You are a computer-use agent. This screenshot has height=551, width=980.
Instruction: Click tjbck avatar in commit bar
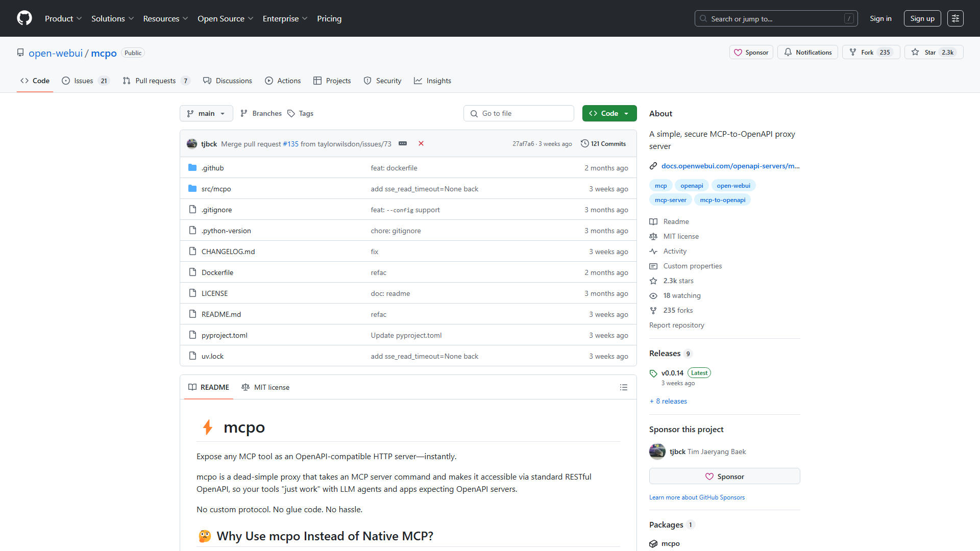pos(192,144)
